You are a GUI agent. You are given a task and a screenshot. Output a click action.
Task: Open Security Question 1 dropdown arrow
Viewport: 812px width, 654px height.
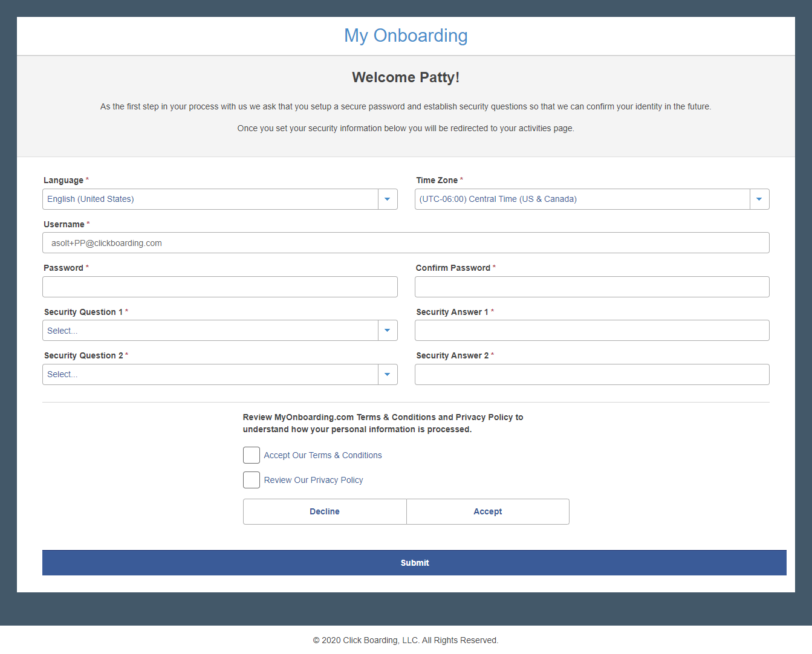388,331
